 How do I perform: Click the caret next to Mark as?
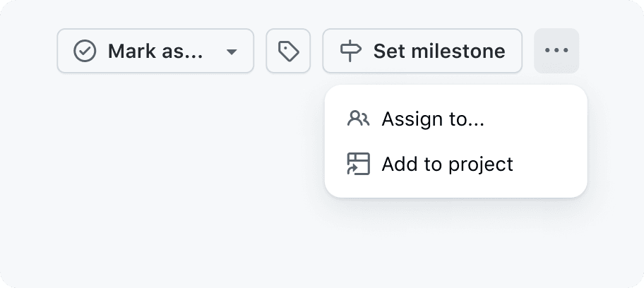(x=231, y=52)
